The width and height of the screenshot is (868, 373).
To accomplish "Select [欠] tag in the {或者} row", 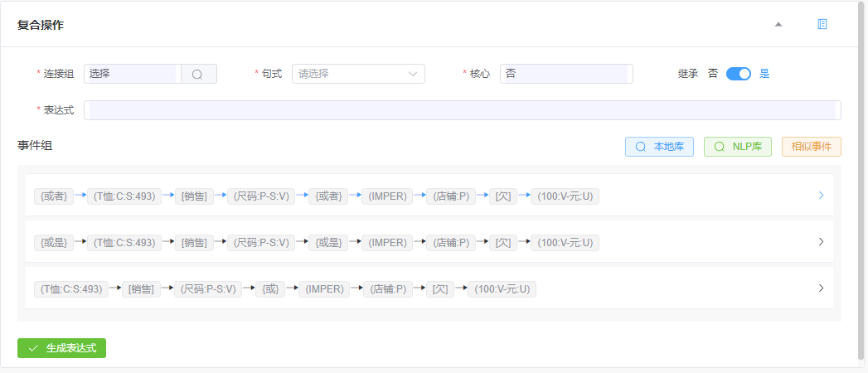I will pos(503,196).
